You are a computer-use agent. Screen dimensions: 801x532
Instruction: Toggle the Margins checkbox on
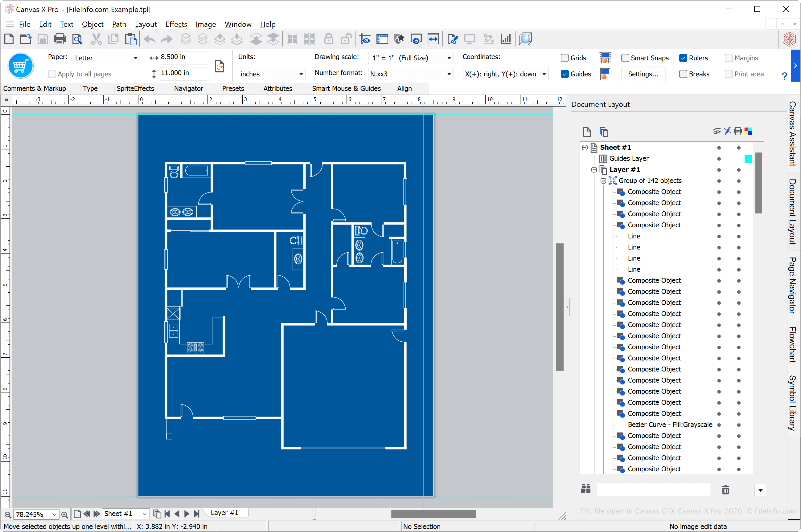pyautogui.click(x=728, y=57)
